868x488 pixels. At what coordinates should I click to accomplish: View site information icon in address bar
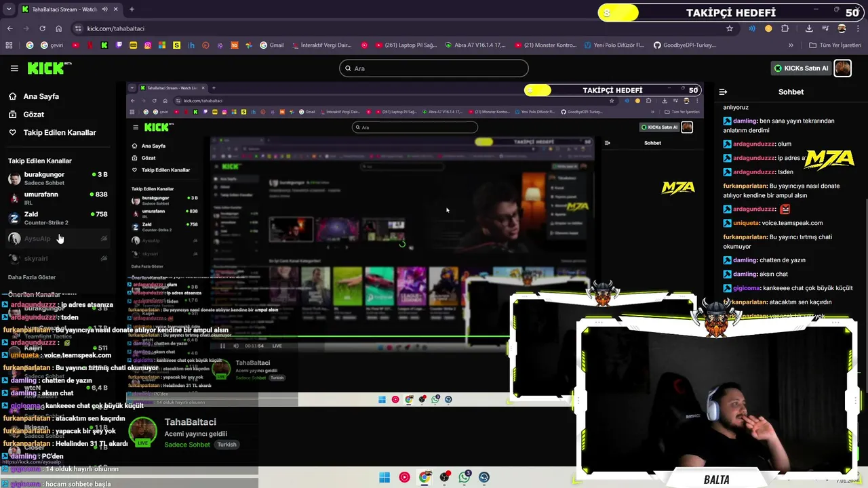click(x=78, y=28)
